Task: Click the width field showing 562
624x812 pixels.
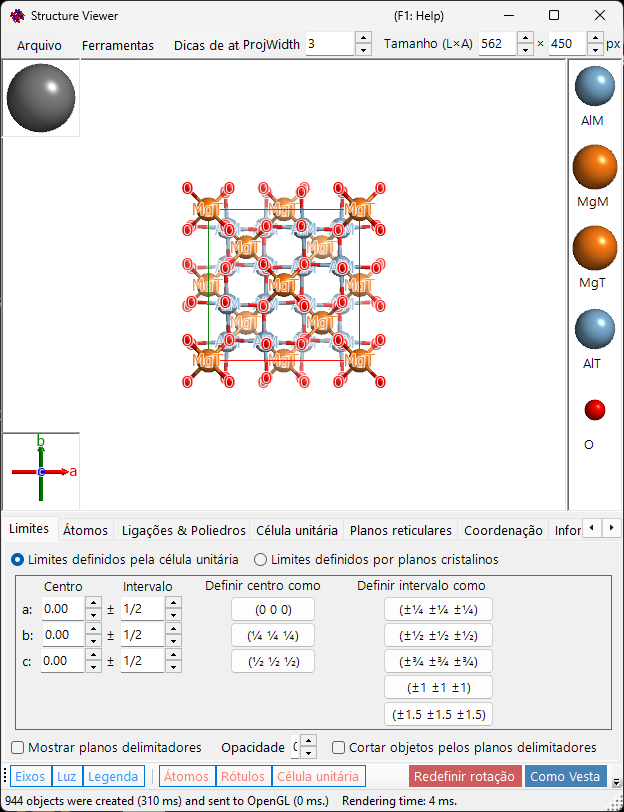Action: pos(497,44)
